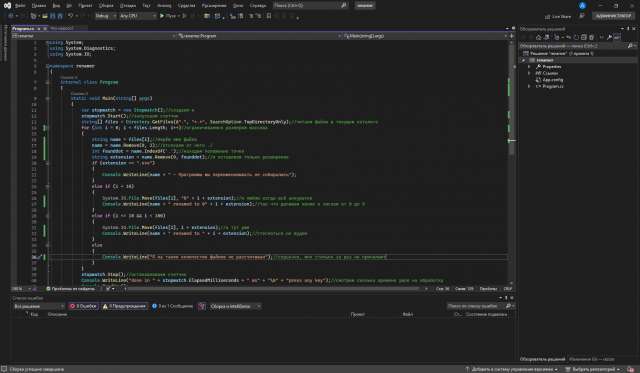Screen dimensions: 640x373
Task: Click the Start Without Debugging icon
Action: pos(184,16)
